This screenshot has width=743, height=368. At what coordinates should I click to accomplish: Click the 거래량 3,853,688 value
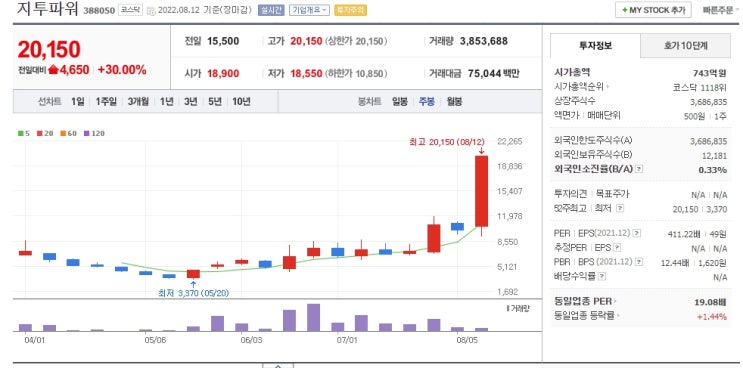click(484, 41)
